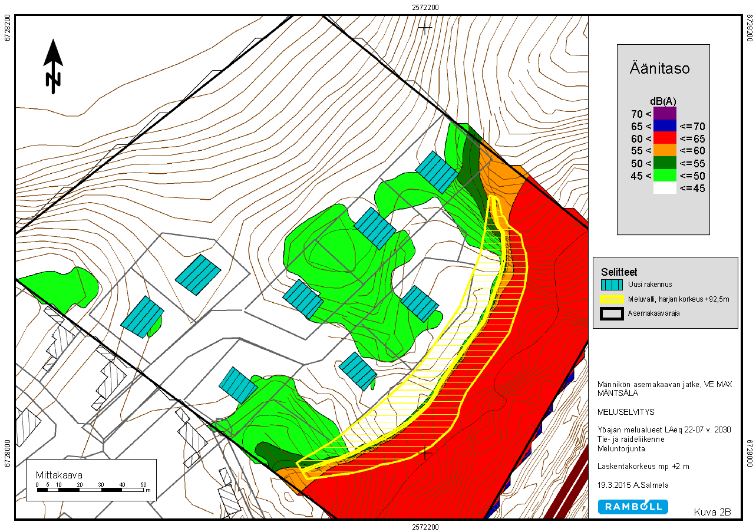This screenshot has height=532, width=756.
Task: Click the left '6728000' coordinate label
Action: (7, 453)
